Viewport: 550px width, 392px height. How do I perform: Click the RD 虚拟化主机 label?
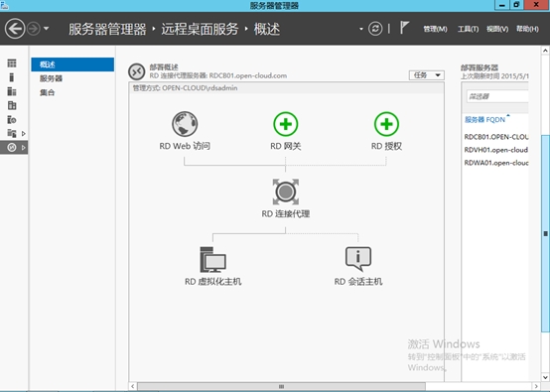pyautogui.click(x=212, y=282)
